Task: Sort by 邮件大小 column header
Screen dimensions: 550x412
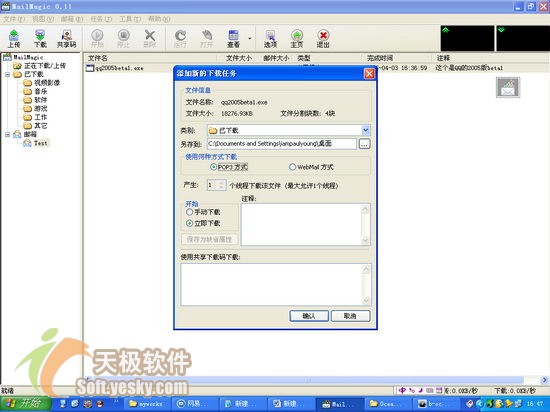Action: (276, 58)
